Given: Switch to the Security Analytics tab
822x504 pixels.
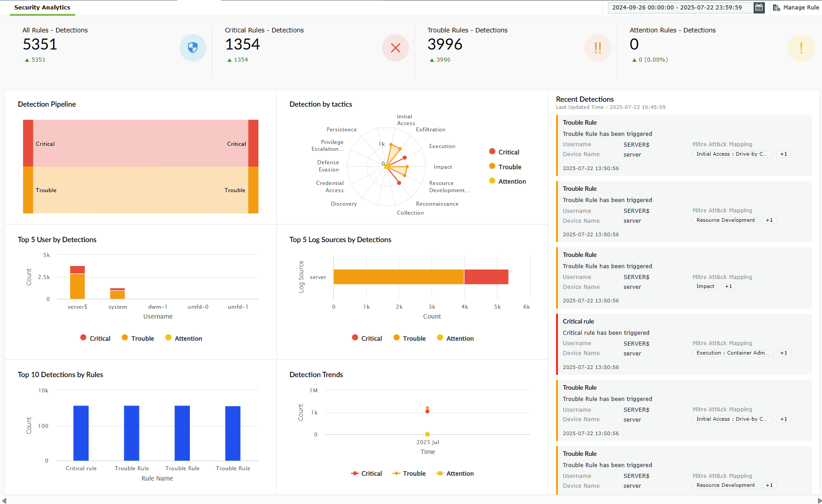Looking at the screenshot, I should point(42,7).
